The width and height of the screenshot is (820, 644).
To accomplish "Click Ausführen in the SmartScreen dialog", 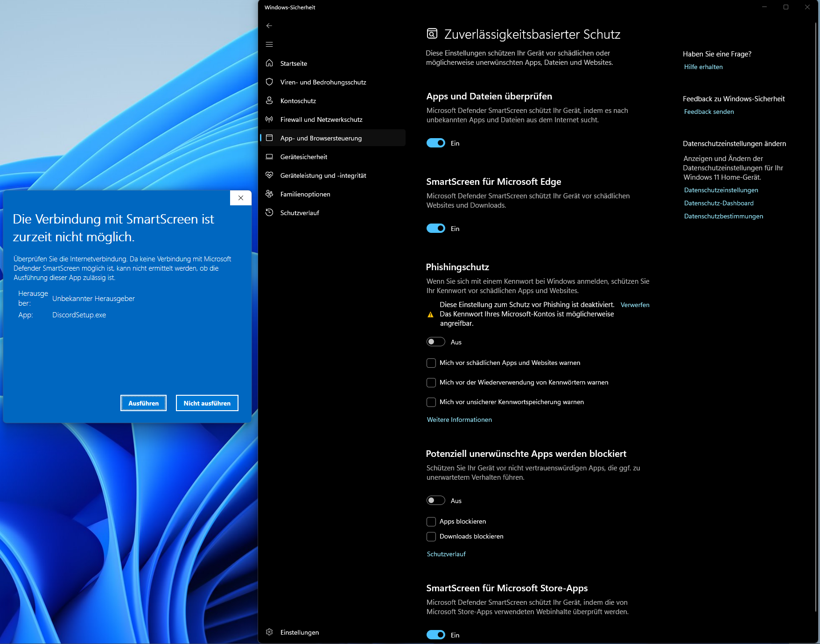I will [x=143, y=403].
